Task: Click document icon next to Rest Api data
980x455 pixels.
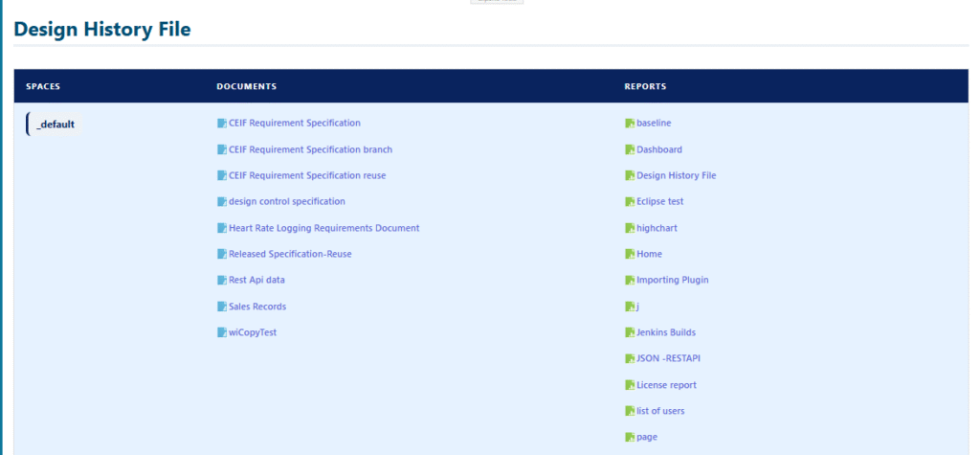Action: coord(222,281)
